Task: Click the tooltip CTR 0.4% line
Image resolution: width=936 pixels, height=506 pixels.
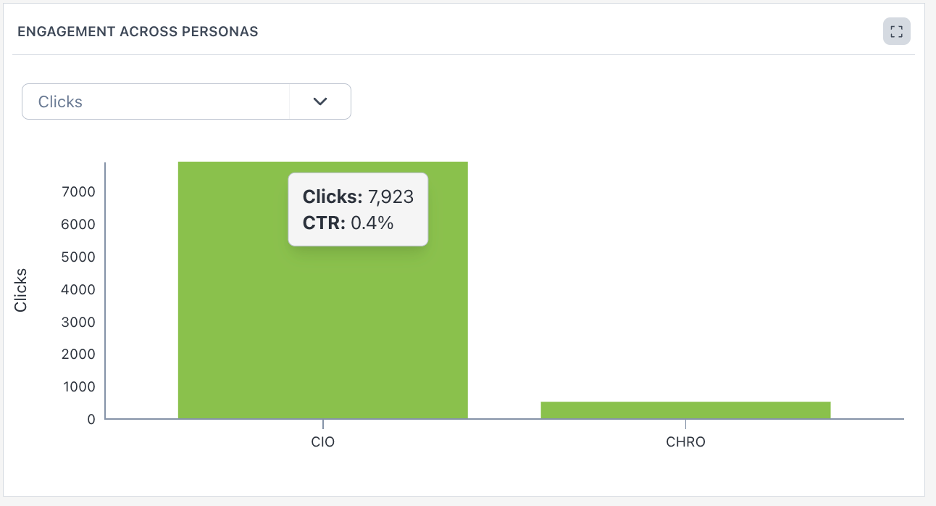Action: (348, 223)
